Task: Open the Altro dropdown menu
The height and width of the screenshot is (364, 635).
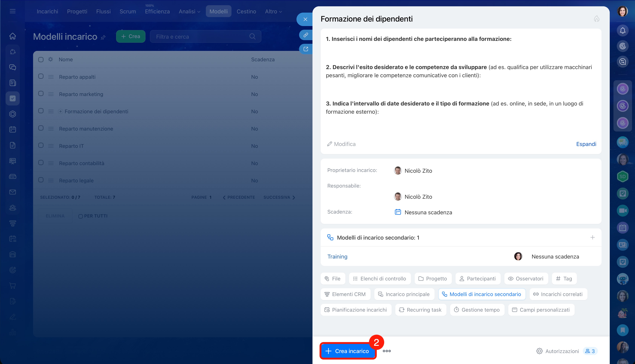Action: (x=273, y=12)
